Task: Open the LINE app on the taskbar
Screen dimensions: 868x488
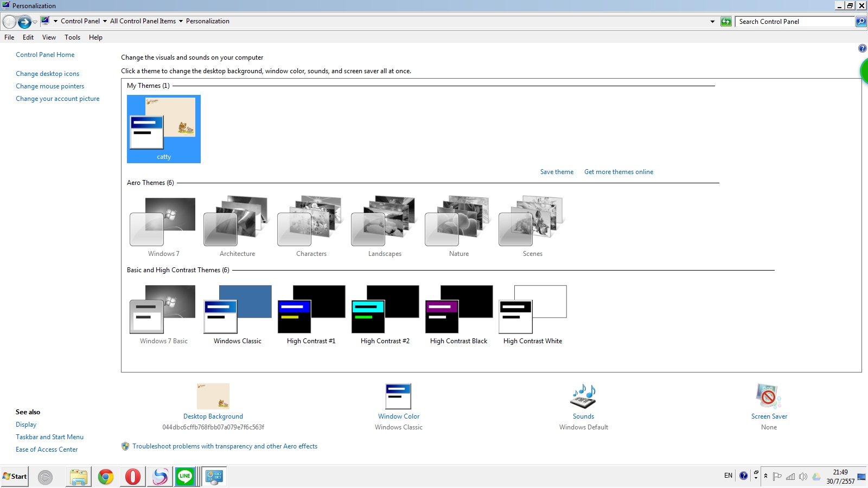Action: 185,477
